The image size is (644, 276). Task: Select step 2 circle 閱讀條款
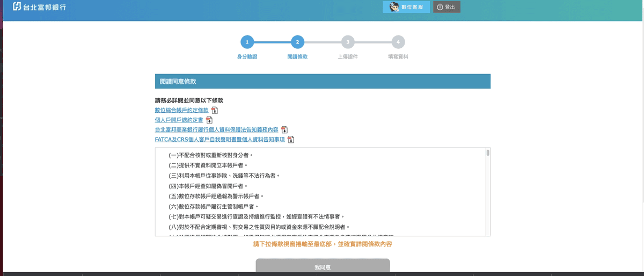point(297,42)
